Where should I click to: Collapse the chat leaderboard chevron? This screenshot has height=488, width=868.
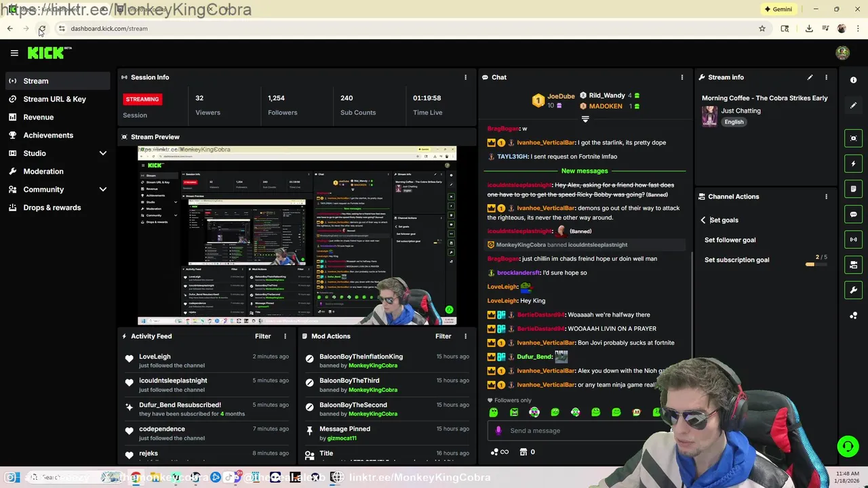(585, 119)
